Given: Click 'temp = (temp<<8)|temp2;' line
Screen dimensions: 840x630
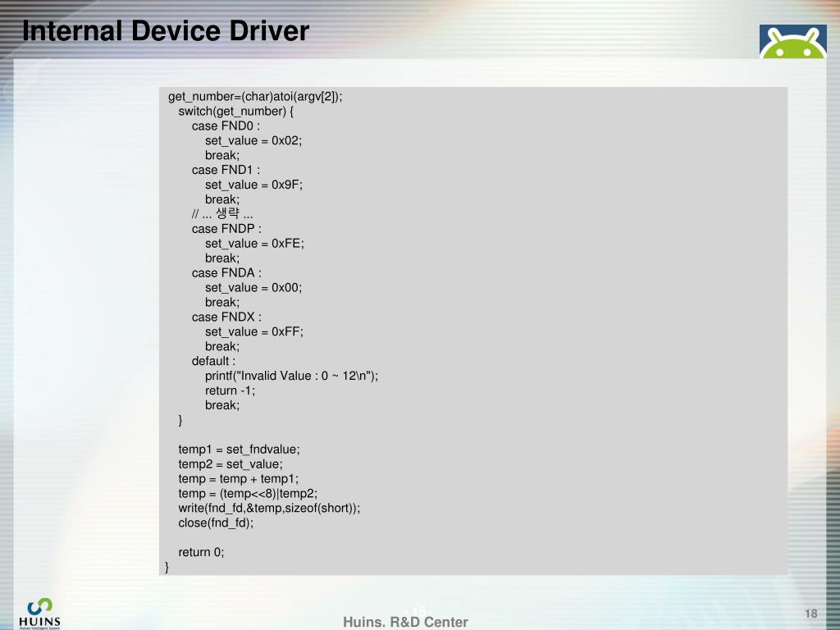Looking at the screenshot, I should [x=248, y=493].
